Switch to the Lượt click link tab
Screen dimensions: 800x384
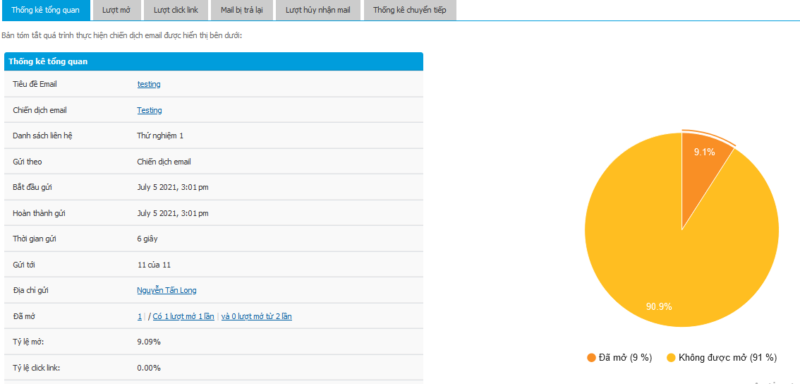pos(175,10)
